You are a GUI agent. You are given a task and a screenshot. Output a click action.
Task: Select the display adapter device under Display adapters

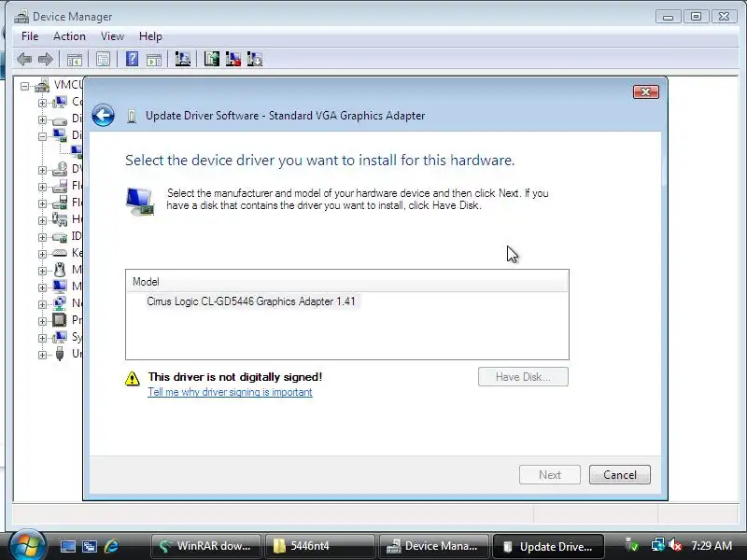pos(77,152)
